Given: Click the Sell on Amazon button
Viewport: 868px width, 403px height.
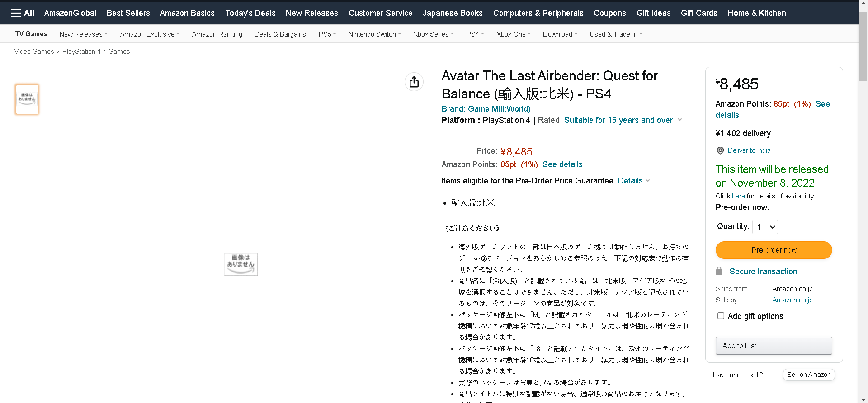Looking at the screenshot, I should point(809,375).
